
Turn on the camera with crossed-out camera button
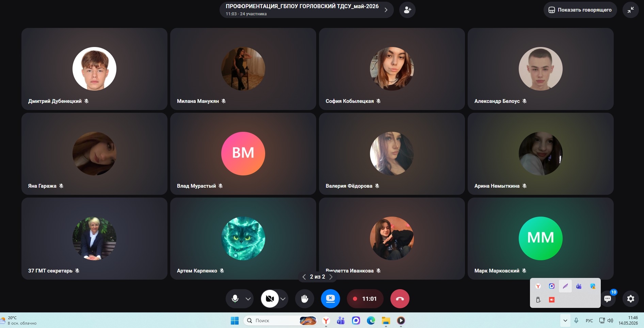270,299
